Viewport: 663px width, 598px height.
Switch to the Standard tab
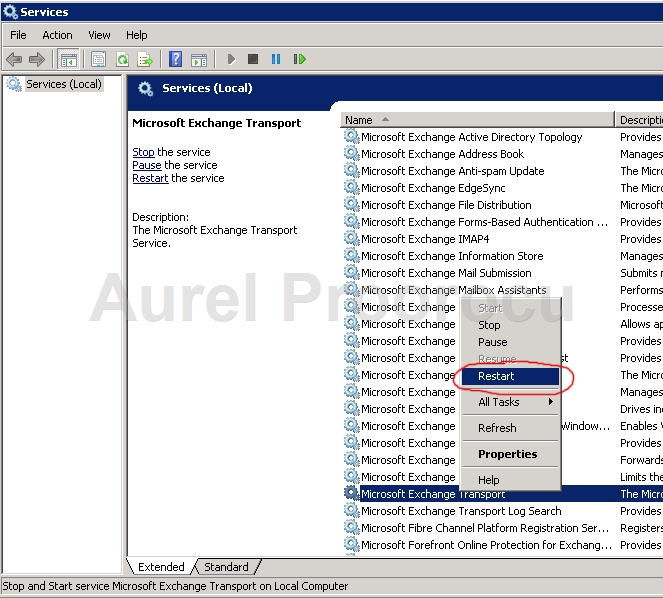pos(226,567)
